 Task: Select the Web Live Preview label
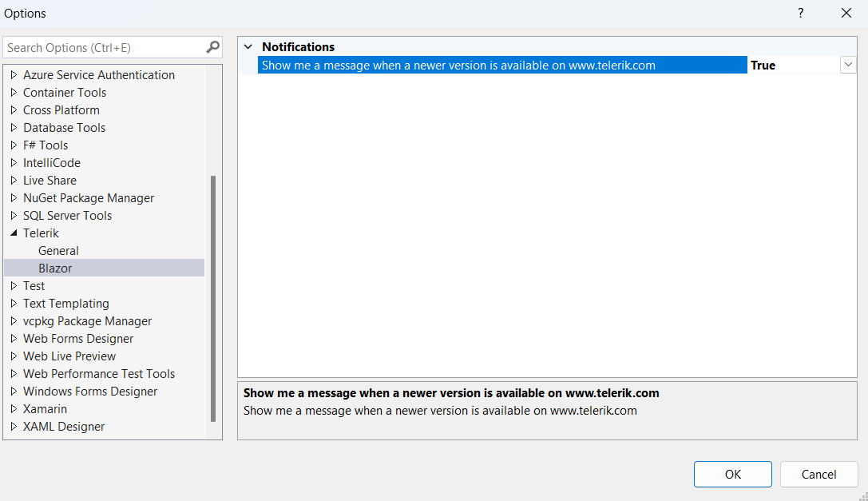tap(69, 356)
